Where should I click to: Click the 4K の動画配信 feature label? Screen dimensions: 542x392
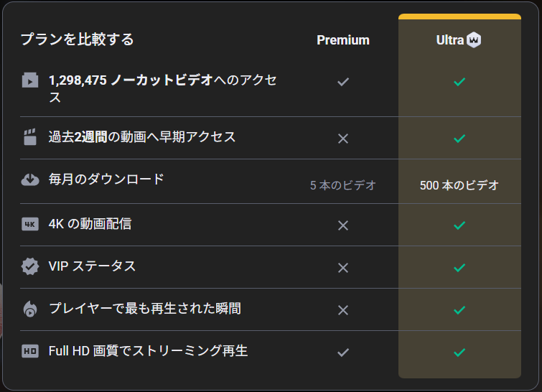tap(90, 224)
